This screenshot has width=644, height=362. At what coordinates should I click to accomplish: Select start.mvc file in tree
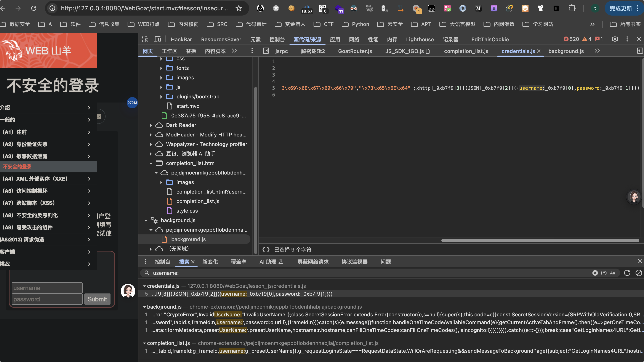[187, 106]
